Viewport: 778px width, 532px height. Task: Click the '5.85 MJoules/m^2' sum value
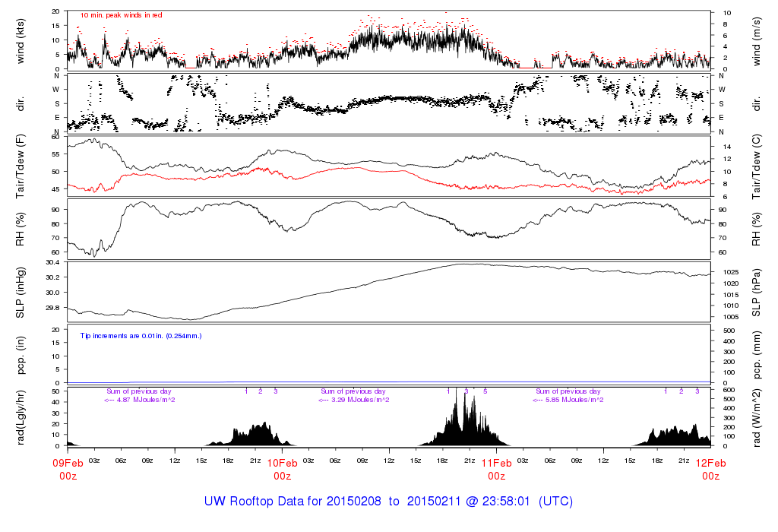click(x=574, y=400)
